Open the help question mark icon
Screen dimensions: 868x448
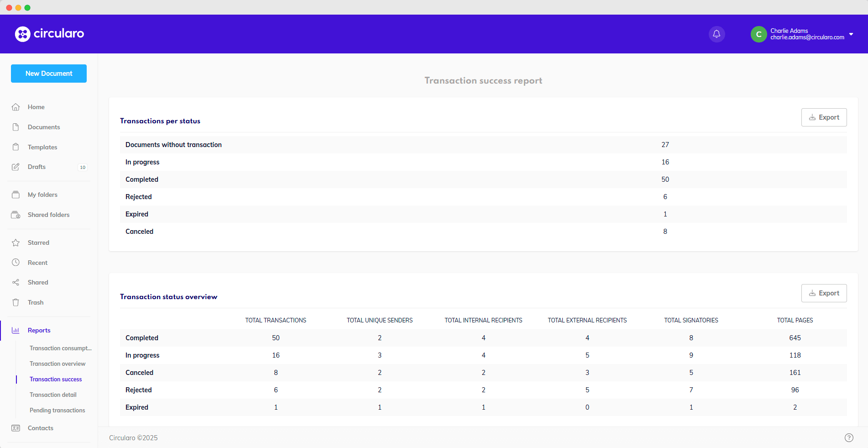(849, 437)
